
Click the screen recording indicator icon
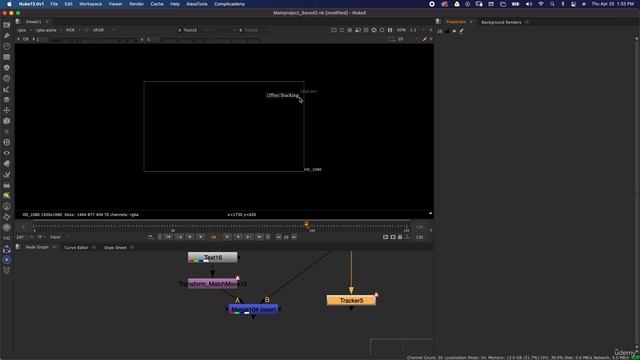tap(432, 4)
